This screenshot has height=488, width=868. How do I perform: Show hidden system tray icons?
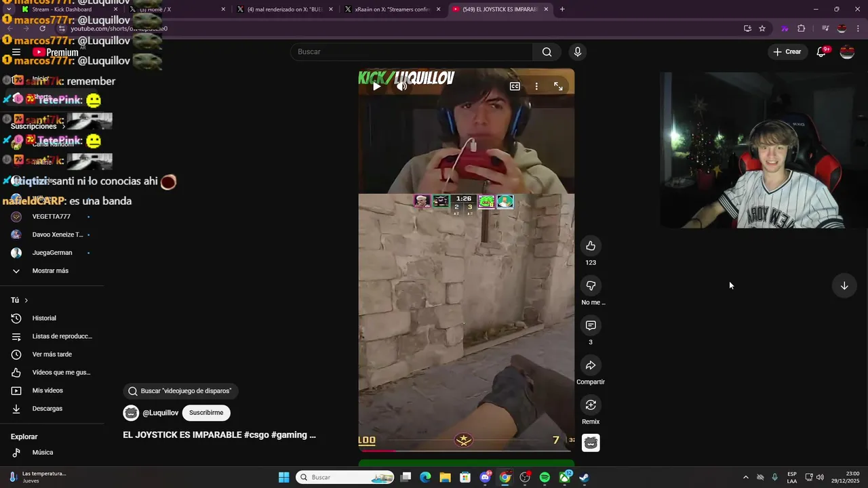[x=745, y=477]
